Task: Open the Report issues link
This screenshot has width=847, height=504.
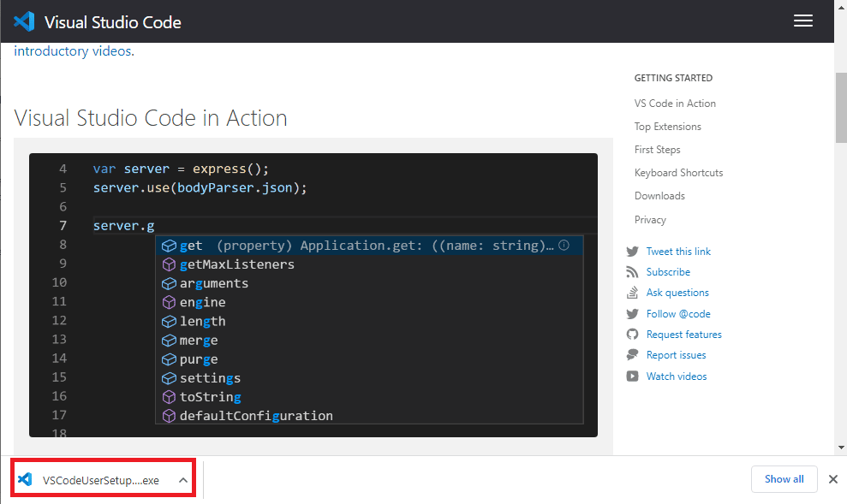Action: pos(677,355)
